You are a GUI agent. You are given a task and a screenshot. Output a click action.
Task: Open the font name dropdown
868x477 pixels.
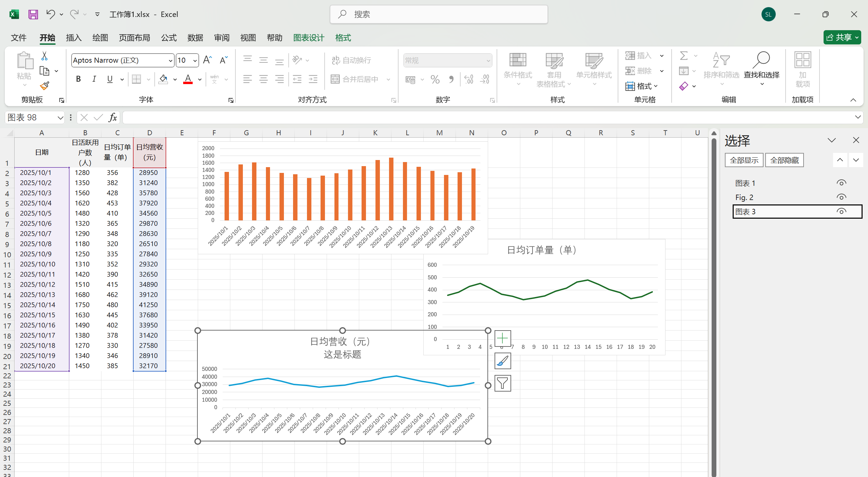click(x=170, y=60)
